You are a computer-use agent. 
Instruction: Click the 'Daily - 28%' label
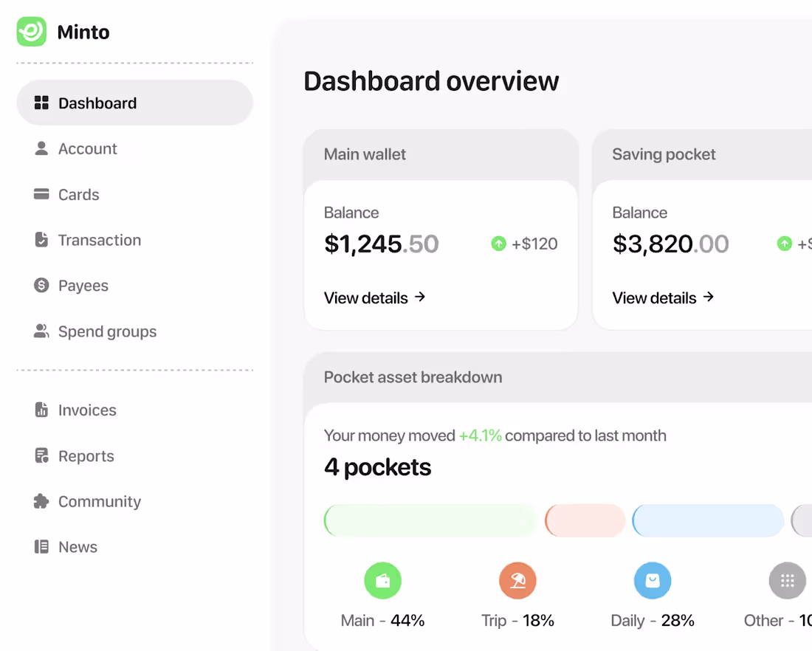tap(653, 621)
